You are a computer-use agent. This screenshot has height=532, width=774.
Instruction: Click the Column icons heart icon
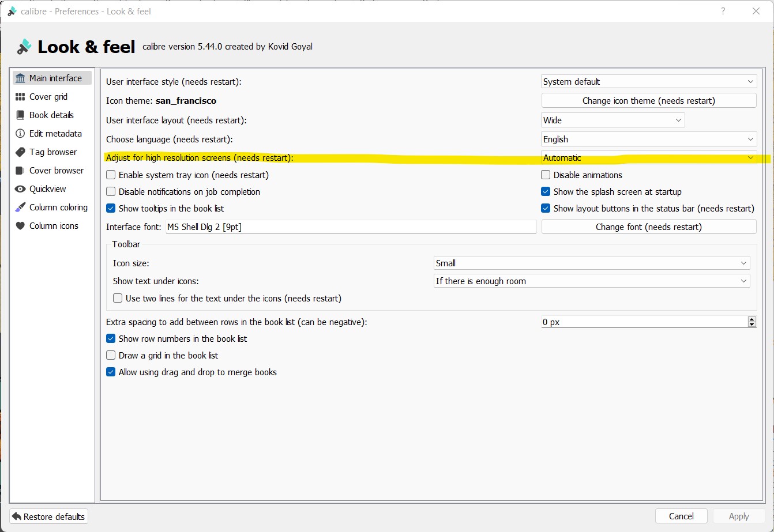pos(21,226)
